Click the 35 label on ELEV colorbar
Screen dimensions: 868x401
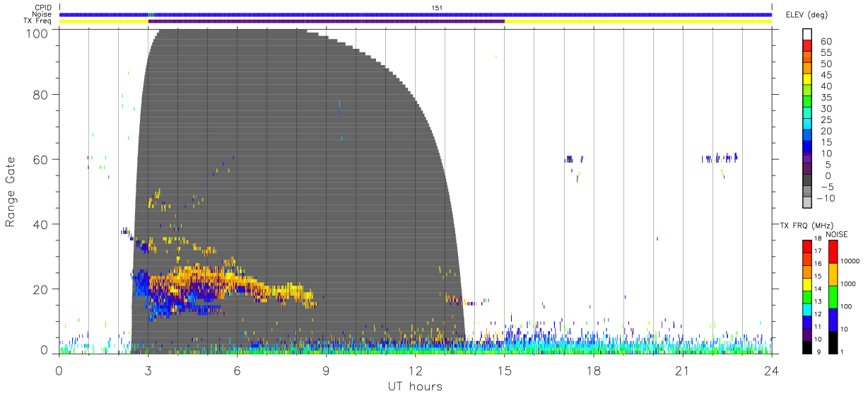pos(826,98)
